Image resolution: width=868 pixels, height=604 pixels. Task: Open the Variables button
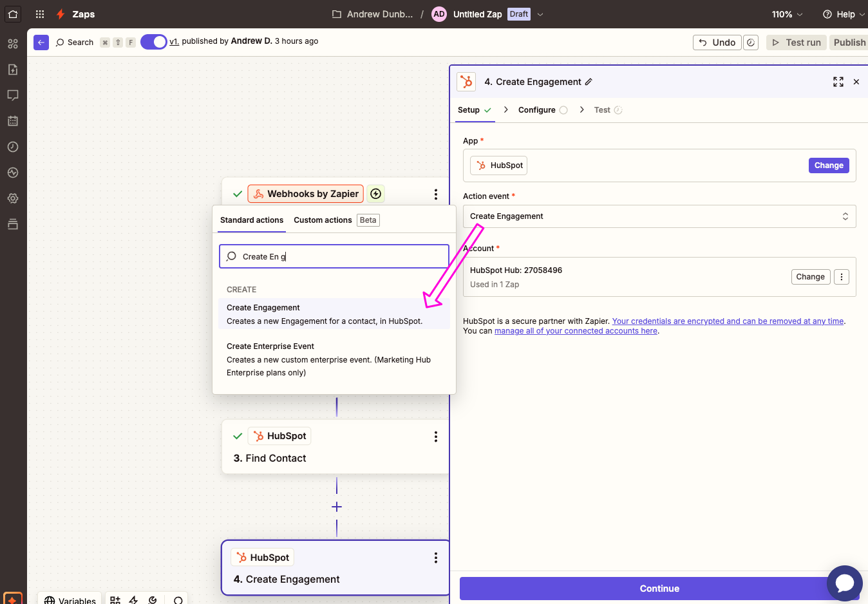coord(70,599)
